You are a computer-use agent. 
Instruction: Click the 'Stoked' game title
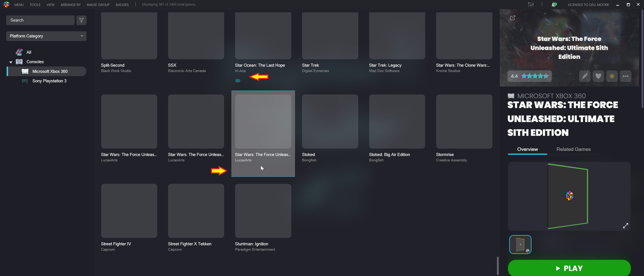point(308,155)
